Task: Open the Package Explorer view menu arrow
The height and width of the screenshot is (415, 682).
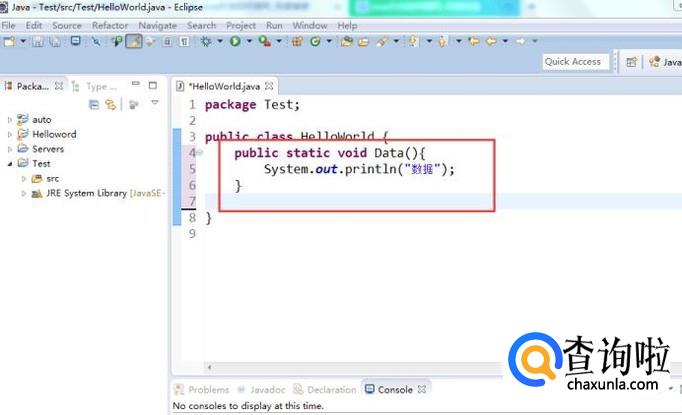Action: (154, 104)
